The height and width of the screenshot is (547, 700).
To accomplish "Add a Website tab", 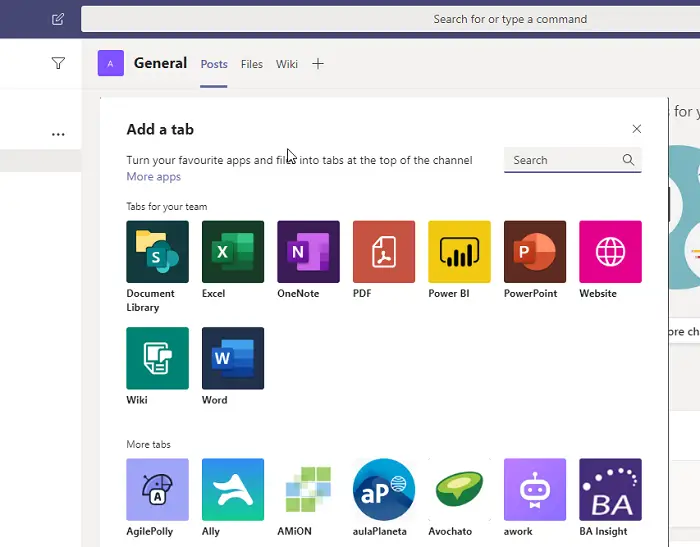I will (x=610, y=251).
